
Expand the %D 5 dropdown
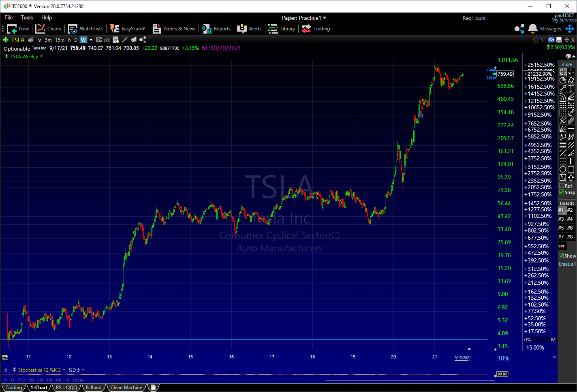[83, 370]
